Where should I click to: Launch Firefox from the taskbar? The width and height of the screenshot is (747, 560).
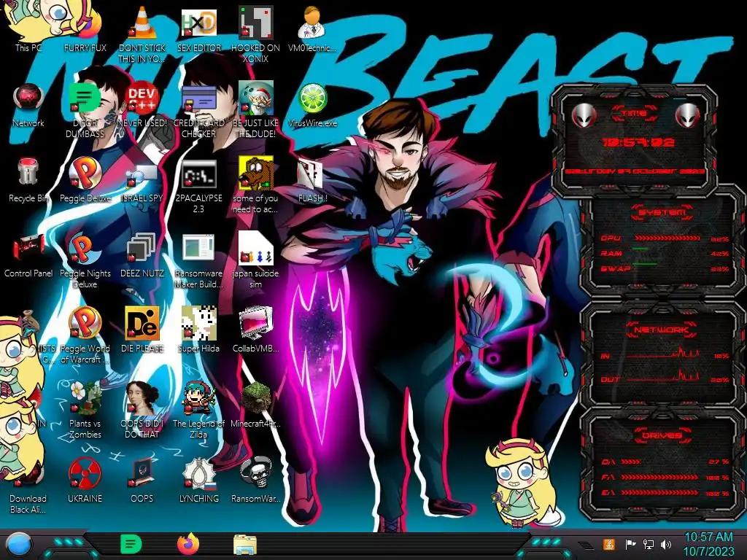pyautogui.click(x=188, y=544)
